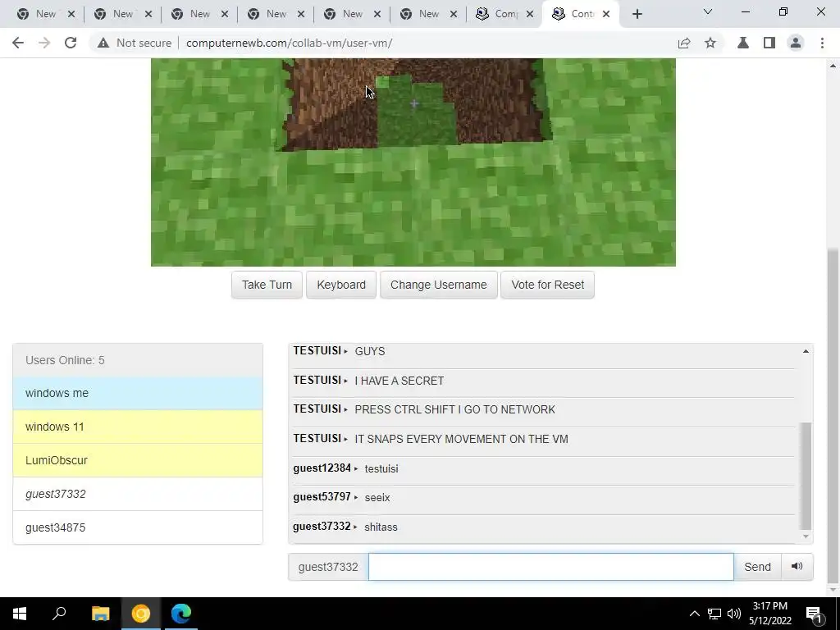Click the address bar URL
840x630 pixels.
tap(290, 43)
